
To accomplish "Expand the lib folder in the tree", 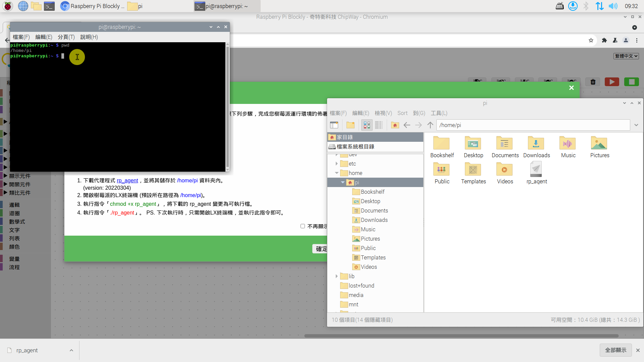I will click(x=337, y=276).
